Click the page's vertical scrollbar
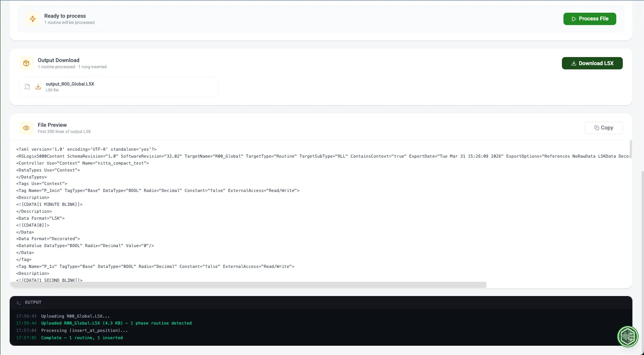Viewport: 644px width, 355px height. tap(642, 262)
